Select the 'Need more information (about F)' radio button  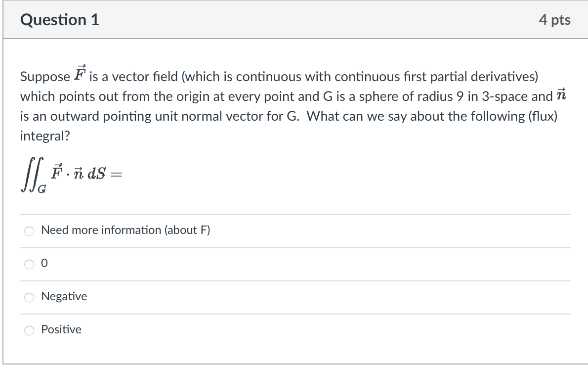coord(29,230)
